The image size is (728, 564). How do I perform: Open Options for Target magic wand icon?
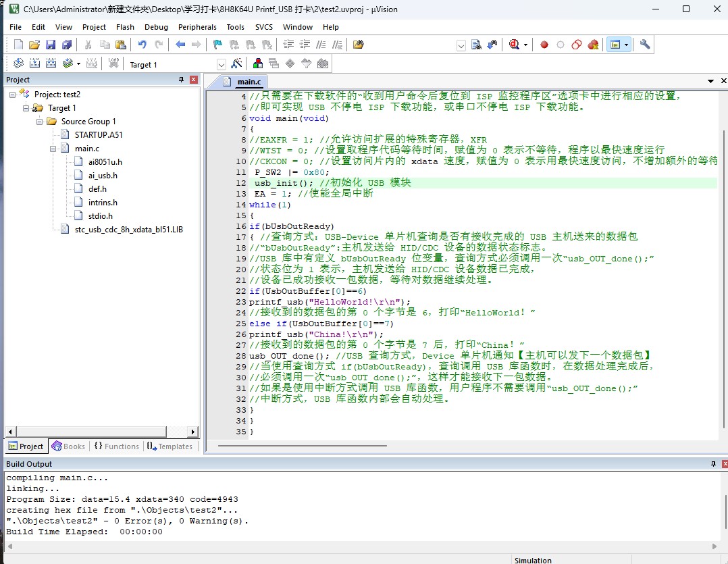pyautogui.click(x=236, y=63)
